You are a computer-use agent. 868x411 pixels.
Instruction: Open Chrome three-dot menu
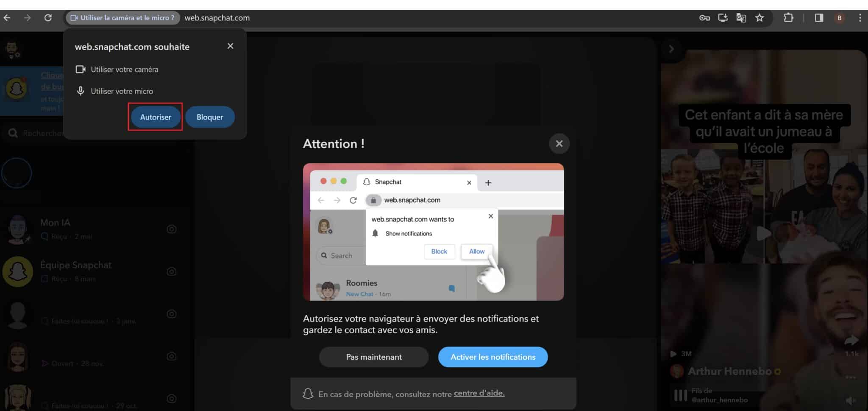coord(860,18)
